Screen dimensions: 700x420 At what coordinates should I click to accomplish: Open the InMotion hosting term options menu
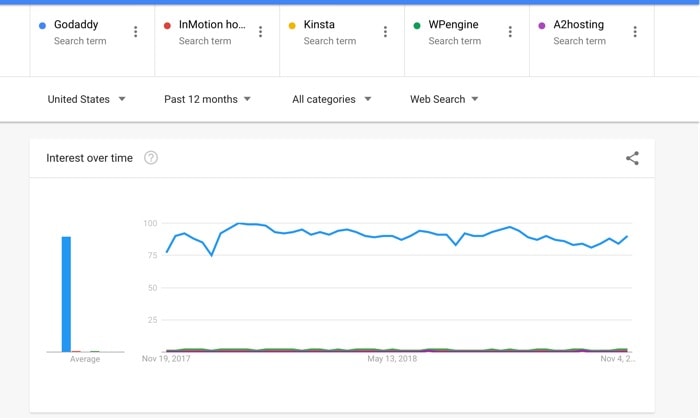261,32
